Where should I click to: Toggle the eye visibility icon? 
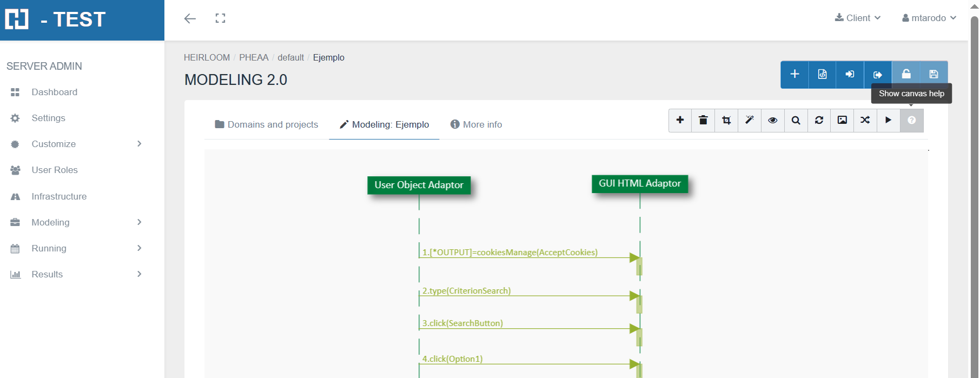pos(773,120)
